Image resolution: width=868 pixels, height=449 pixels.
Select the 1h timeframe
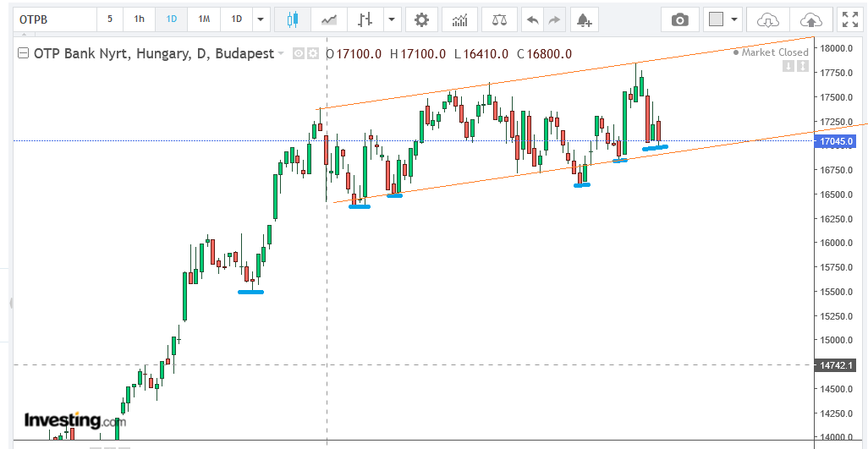tap(139, 19)
